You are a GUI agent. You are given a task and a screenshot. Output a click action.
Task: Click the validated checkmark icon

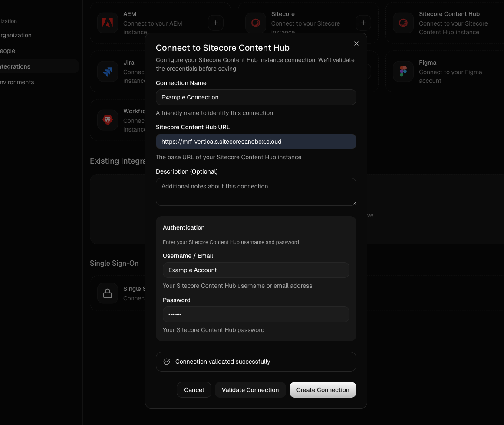pyautogui.click(x=167, y=362)
